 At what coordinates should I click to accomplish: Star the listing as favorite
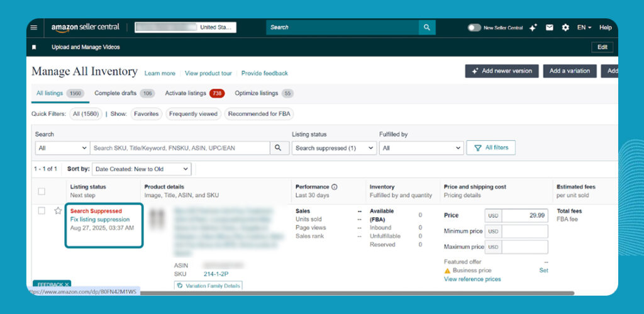(58, 211)
